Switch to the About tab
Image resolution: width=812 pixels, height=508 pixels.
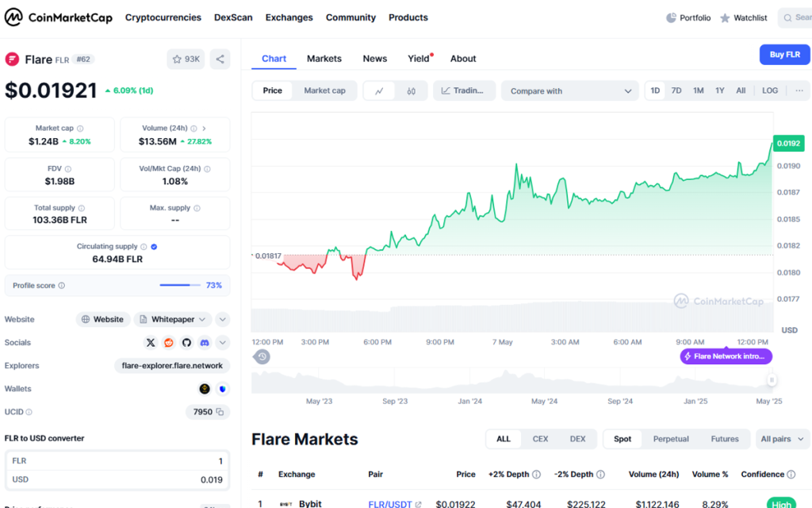click(463, 59)
